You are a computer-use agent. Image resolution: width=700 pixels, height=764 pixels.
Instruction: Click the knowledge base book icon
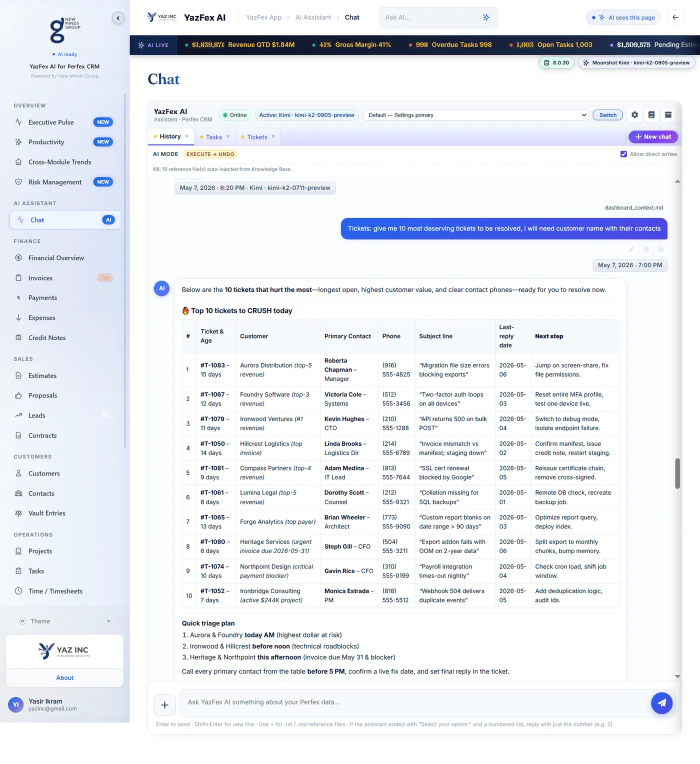pos(651,115)
